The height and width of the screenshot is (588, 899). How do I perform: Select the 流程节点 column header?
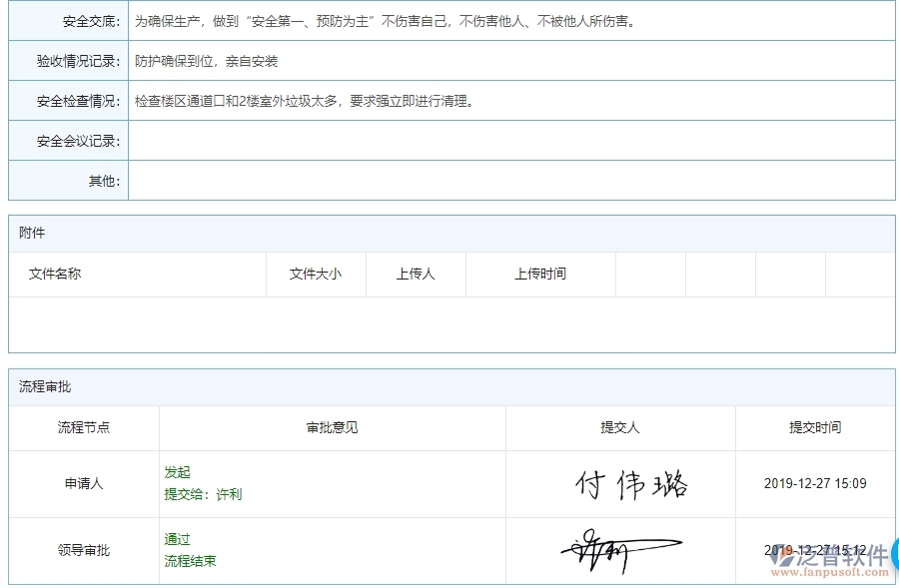point(83,428)
